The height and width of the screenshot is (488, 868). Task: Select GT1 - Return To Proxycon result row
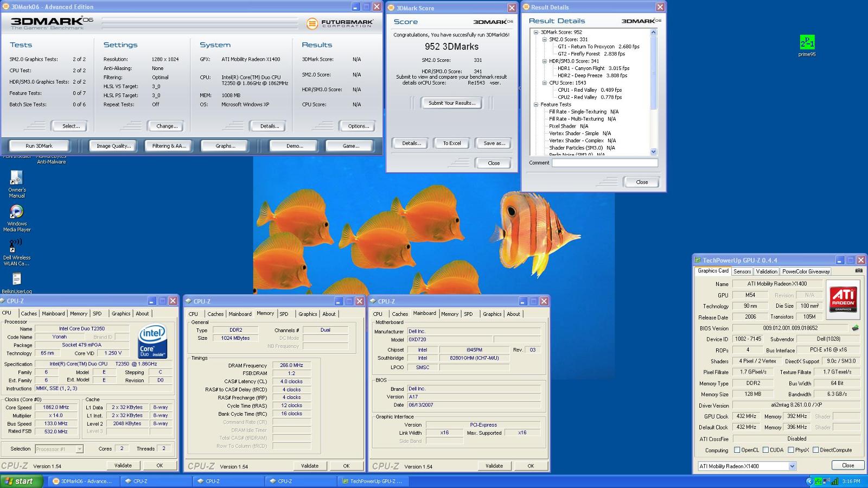coord(598,47)
